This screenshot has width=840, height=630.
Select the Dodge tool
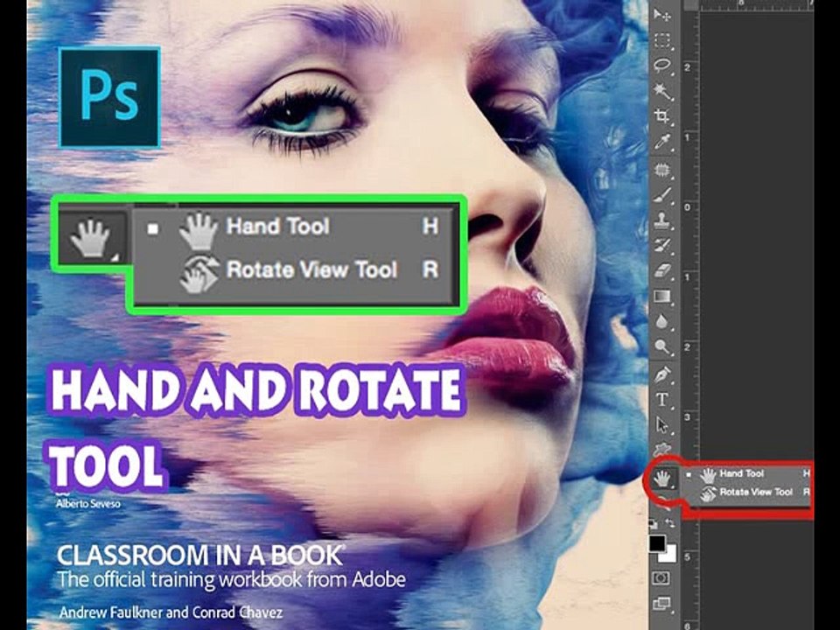(662, 347)
